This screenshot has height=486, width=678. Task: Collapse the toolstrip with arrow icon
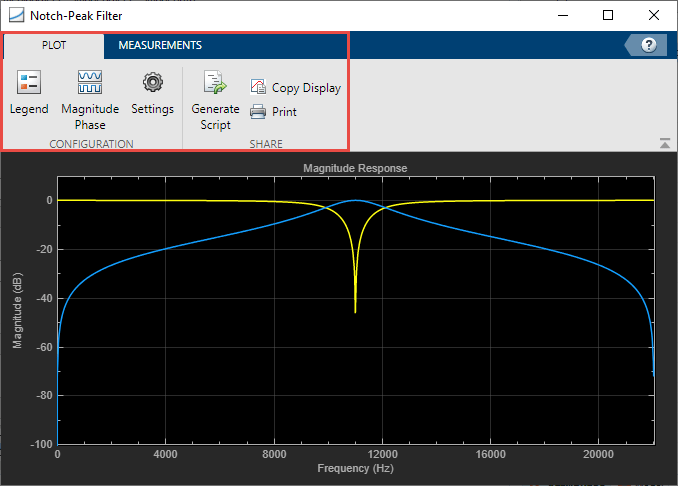pyautogui.click(x=665, y=143)
